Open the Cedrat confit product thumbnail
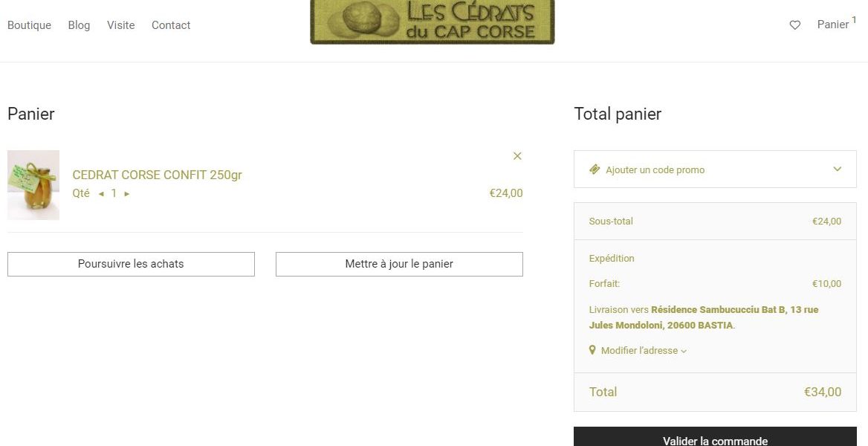 (33, 185)
